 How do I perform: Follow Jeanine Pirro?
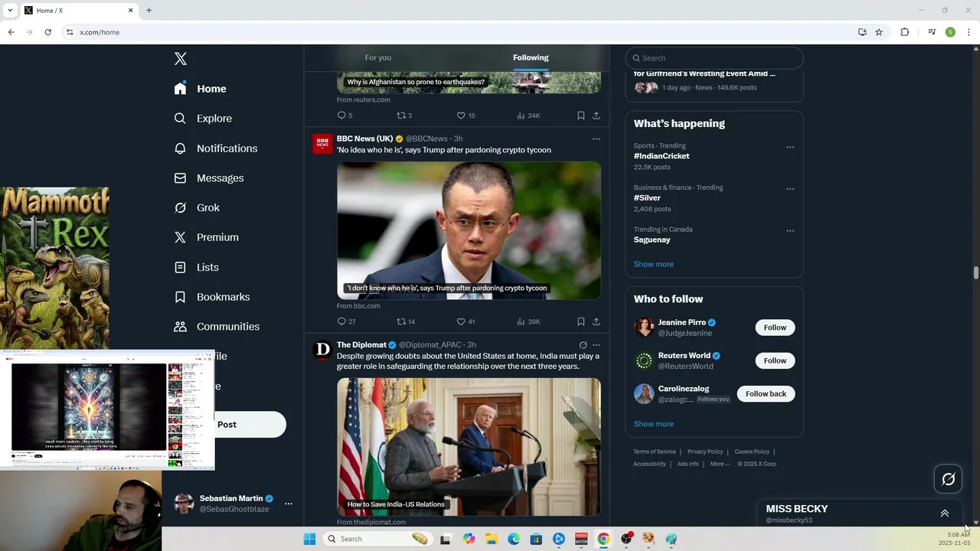point(775,328)
